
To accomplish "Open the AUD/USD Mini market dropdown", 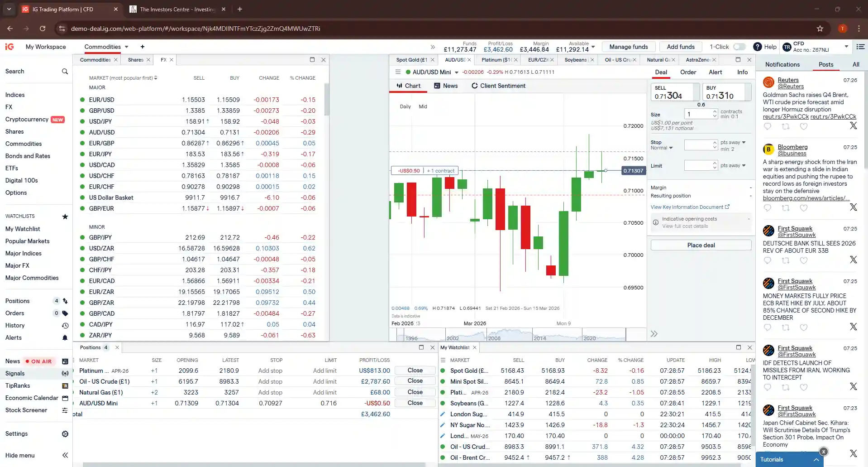I will (457, 72).
